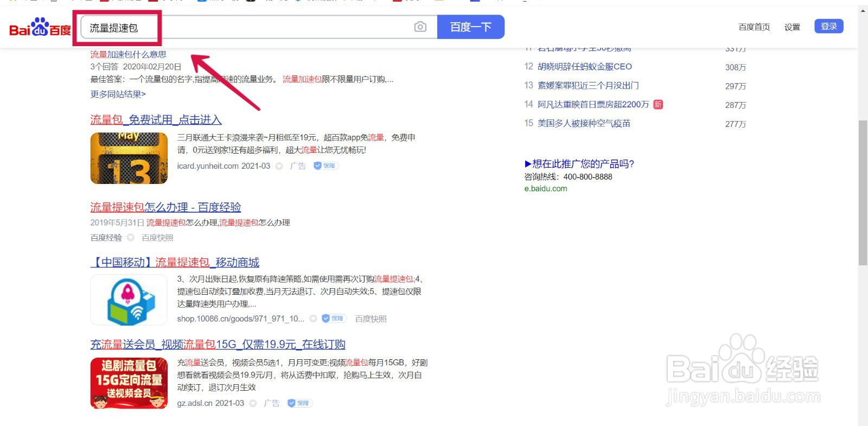The height and width of the screenshot is (426, 868).
Task: Click round icon after gz.adsl.cn date
Action: coord(253,403)
